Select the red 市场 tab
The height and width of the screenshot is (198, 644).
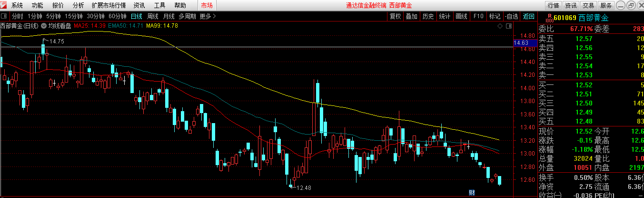207,5
